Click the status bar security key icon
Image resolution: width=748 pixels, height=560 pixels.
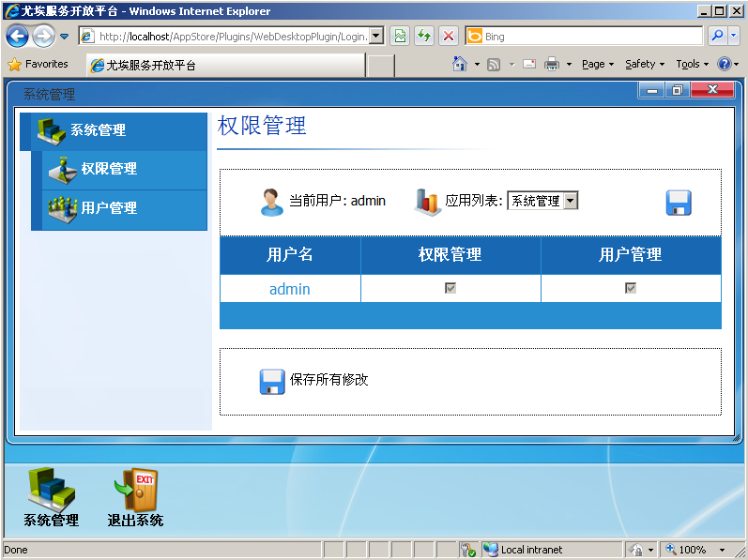pyautogui.click(x=468, y=550)
